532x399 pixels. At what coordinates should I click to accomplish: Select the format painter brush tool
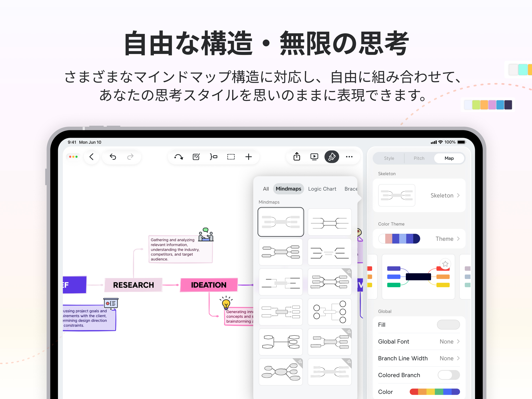click(x=332, y=157)
